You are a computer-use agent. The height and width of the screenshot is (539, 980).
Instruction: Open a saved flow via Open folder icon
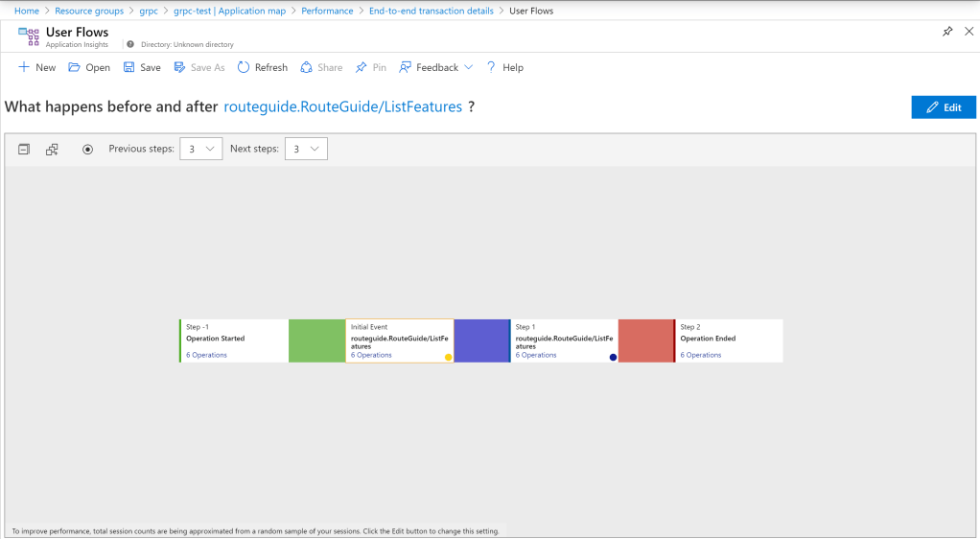tap(75, 67)
